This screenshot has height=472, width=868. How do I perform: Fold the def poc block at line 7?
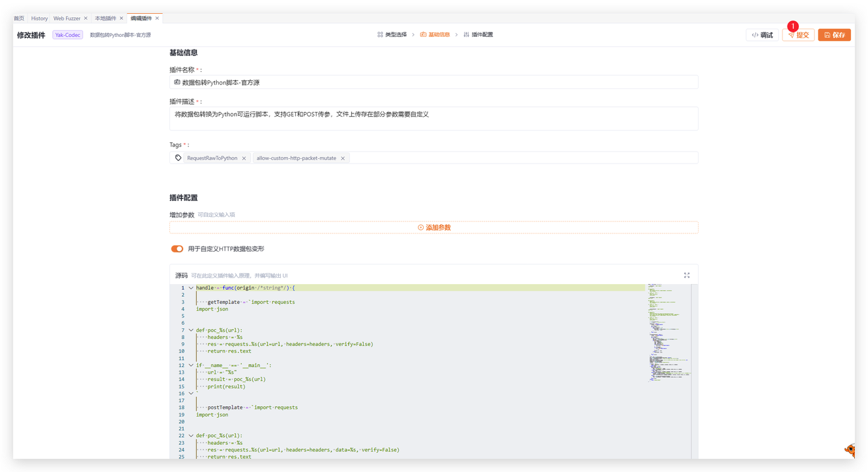(191, 330)
